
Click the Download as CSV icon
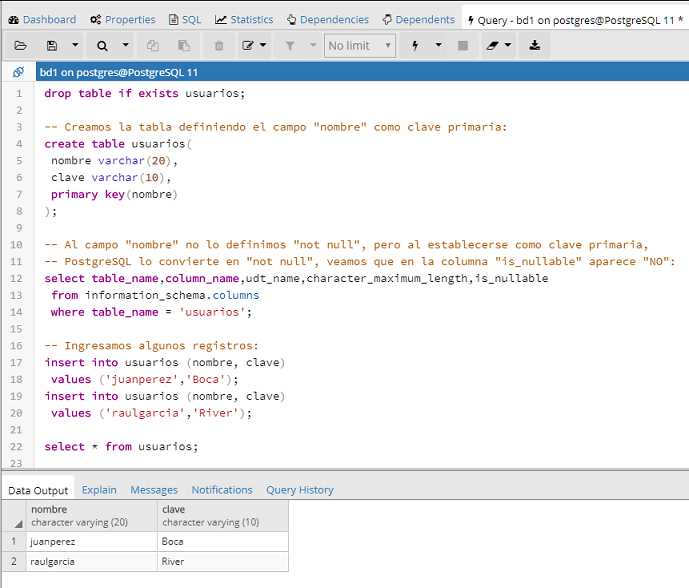coord(534,45)
